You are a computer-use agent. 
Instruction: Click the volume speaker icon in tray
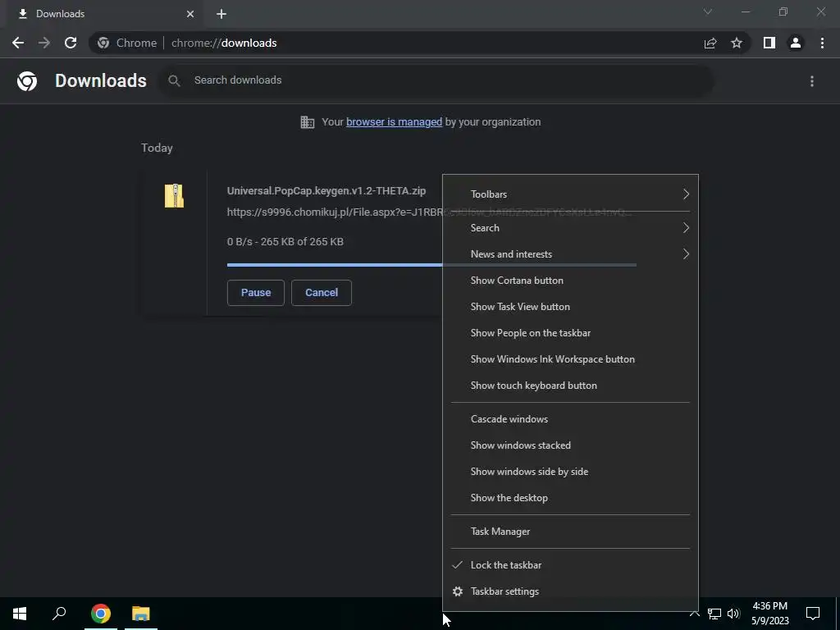pyautogui.click(x=733, y=614)
